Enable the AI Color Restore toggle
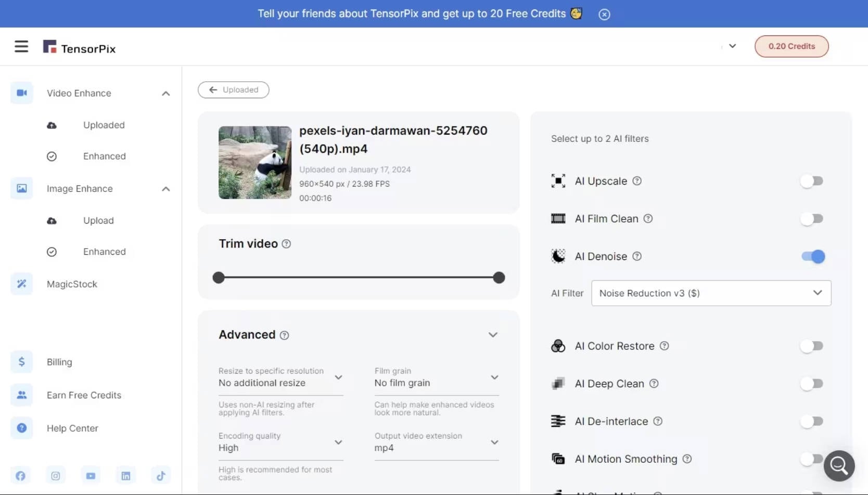 pyautogui.click(x=812, y=346)
